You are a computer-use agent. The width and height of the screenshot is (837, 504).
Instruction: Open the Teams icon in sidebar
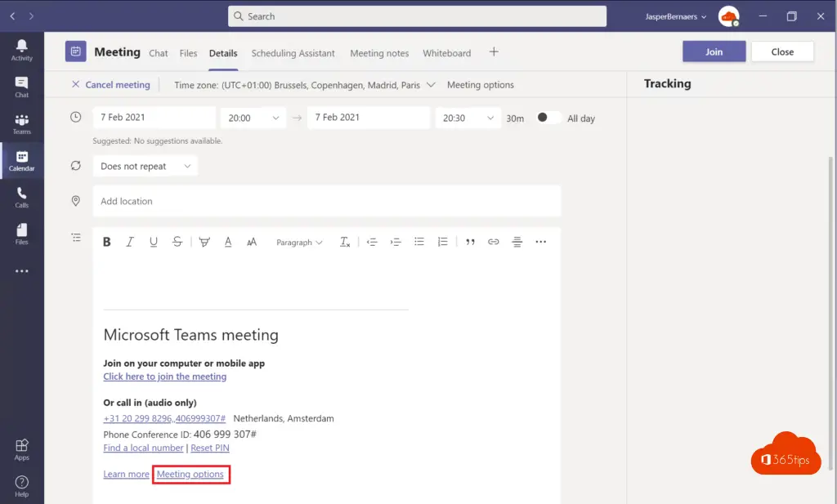pos(22,123)
